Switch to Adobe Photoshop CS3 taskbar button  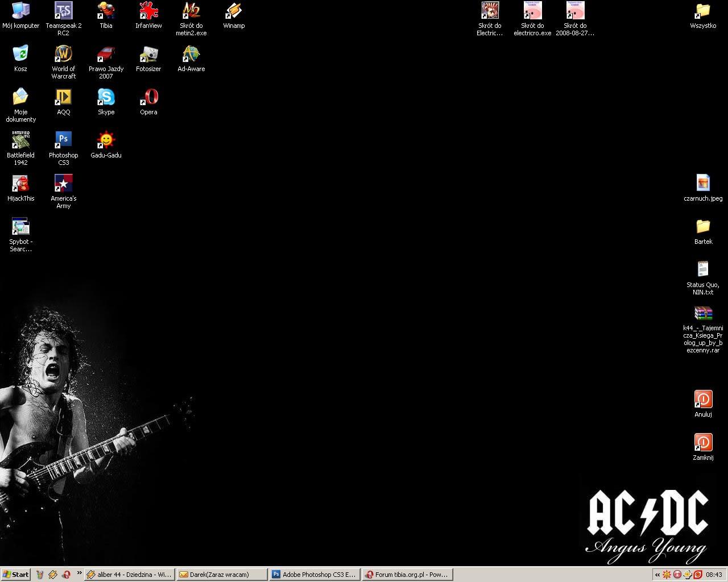click(314, 575)
